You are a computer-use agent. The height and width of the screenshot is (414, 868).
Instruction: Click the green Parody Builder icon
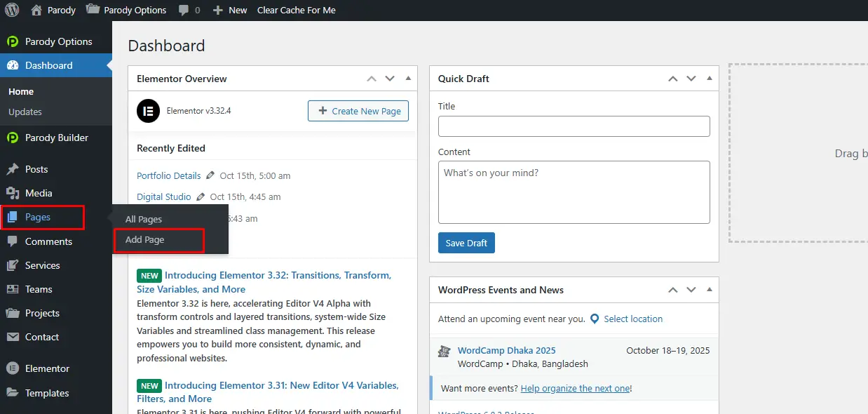(13, 138)
